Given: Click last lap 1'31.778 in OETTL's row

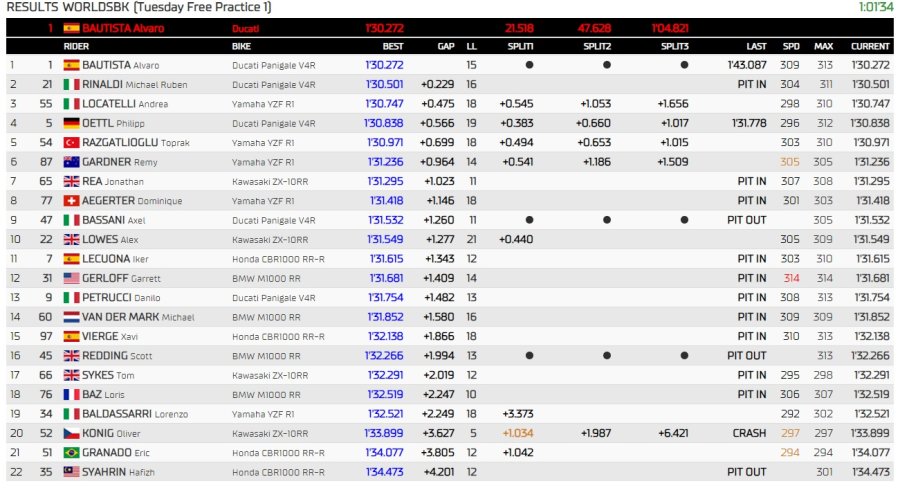Looking at the screenshot, I should click(747, 123).
